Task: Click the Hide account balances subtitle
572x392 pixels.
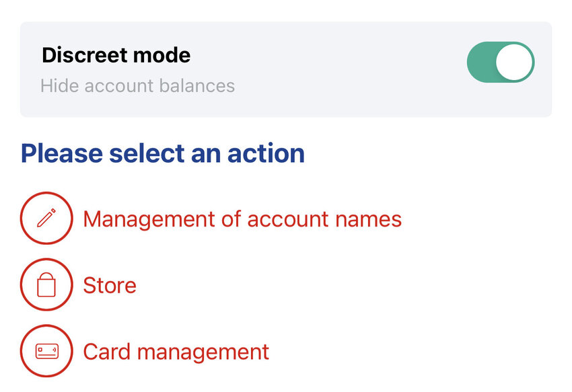Action: tap(137, 86)
